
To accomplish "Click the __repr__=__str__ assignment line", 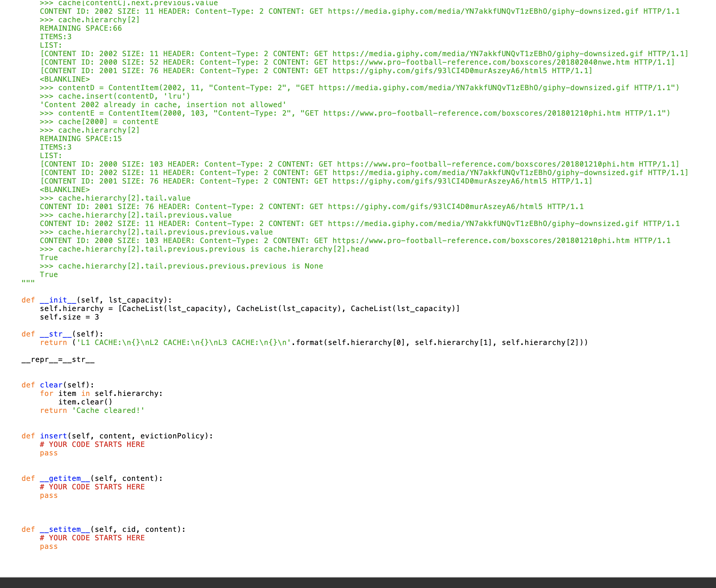I will coord(57,359).
